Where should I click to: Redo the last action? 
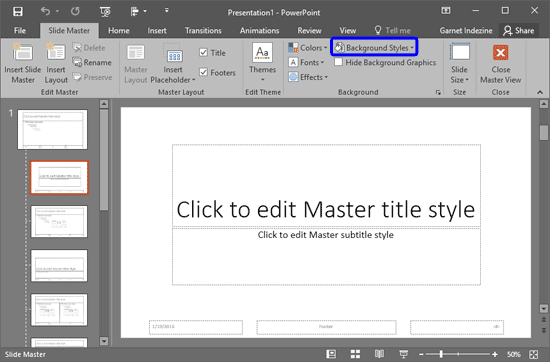coord(75,12)
